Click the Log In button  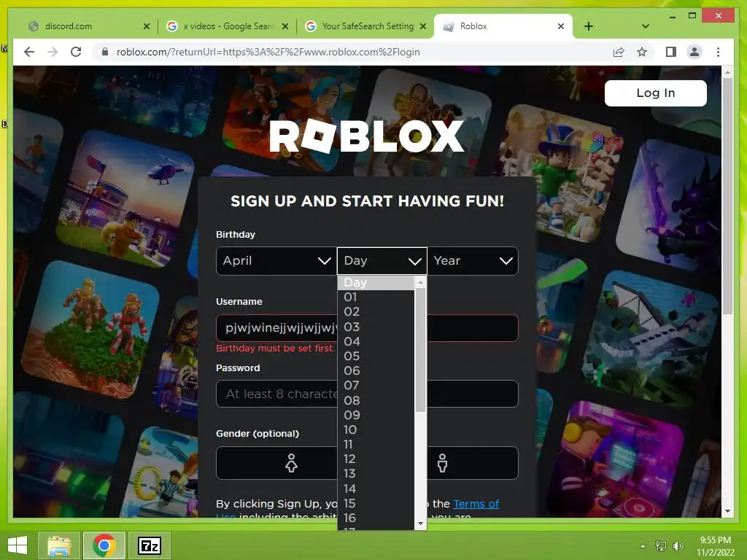[x=656, y=93]
